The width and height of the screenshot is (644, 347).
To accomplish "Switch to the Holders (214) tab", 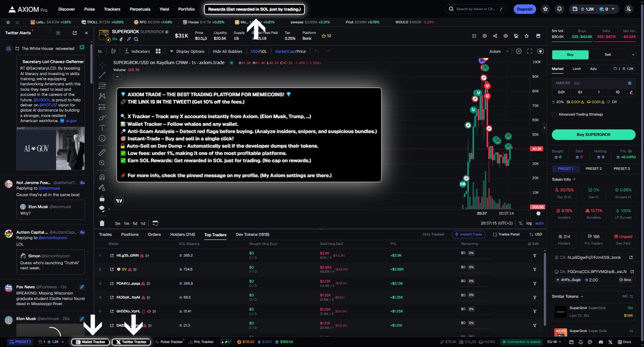I will [182, 234].
